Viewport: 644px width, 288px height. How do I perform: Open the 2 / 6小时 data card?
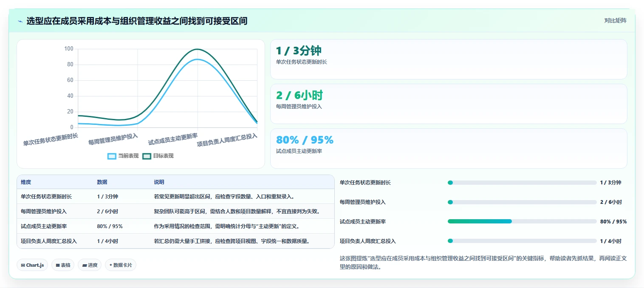(449, 104)
